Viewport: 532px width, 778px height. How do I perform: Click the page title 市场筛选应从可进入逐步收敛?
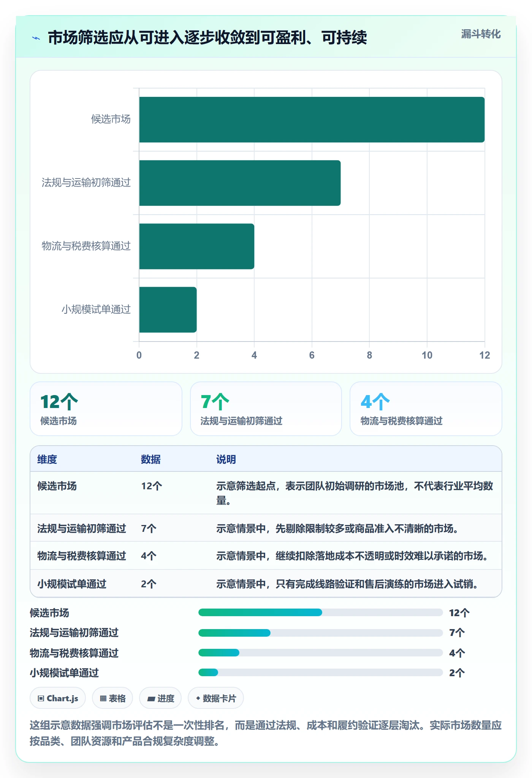[207, 38]
